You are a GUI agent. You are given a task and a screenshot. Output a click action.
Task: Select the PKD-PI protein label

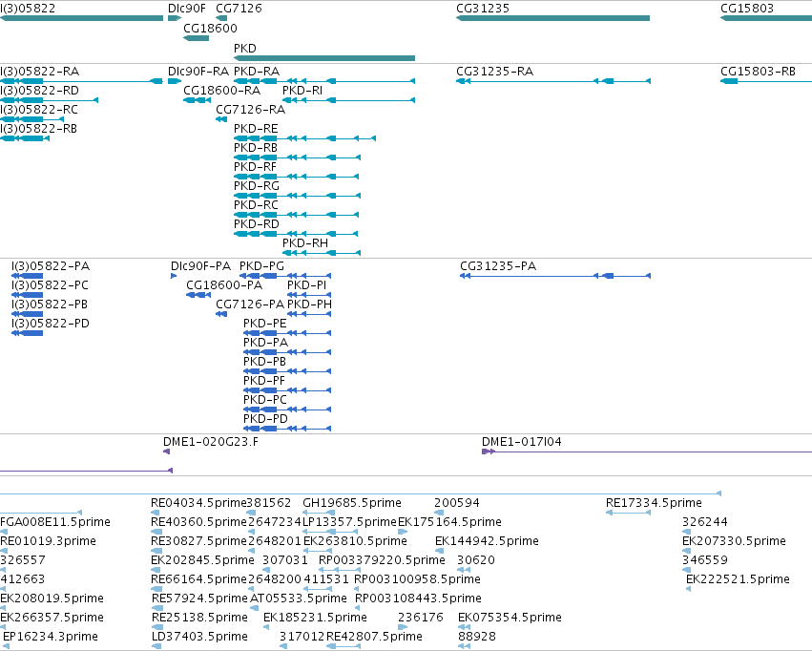click(x=307, y=284)
